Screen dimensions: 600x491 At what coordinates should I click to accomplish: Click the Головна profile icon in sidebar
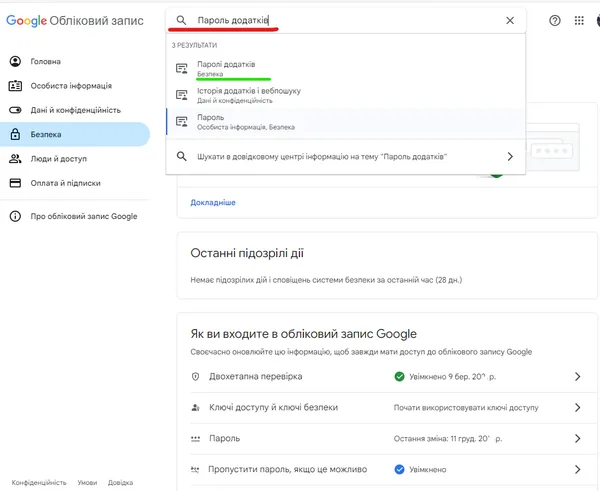(x=15, y=61)
